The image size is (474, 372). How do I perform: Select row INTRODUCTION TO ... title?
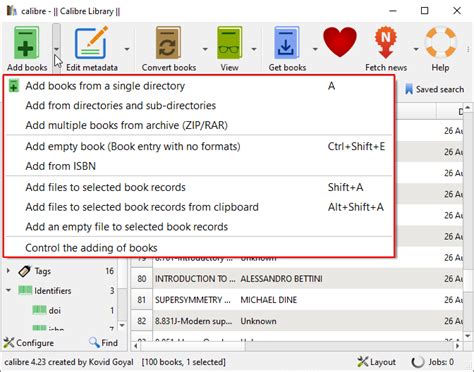coord(195,279)
